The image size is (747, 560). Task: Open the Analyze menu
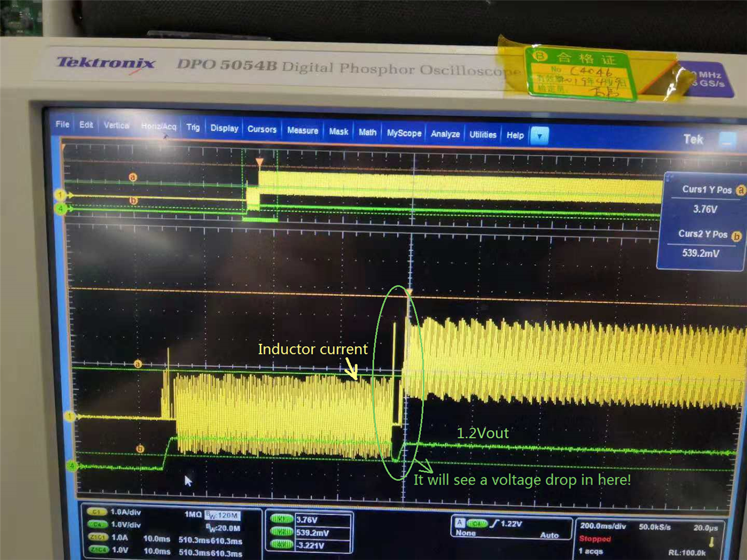(x=445, y=134)
